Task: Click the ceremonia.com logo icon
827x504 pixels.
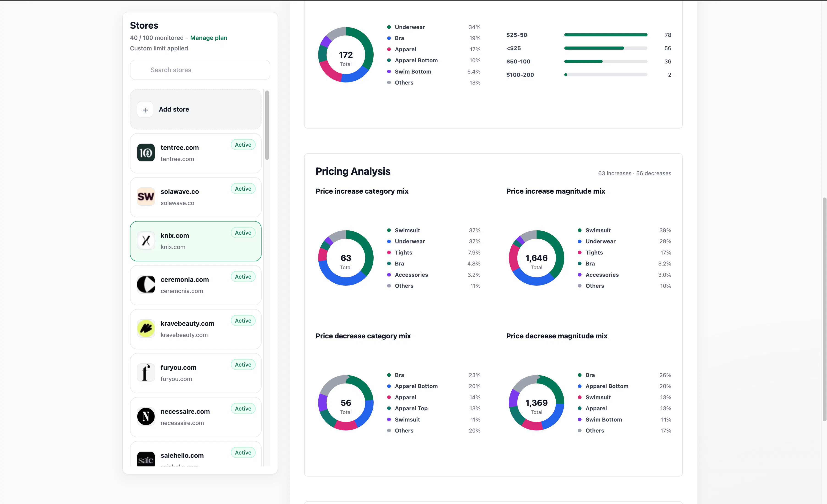Action: pyautogui.click(x=146, y=285)
